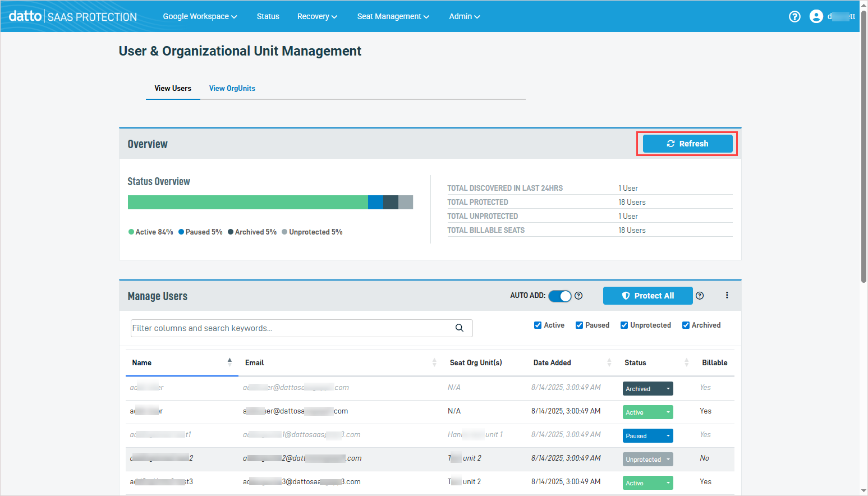Click the account username next to avatar
Image resolution: width=868 pixels, height=496 pixels.
tap(841, 16)
